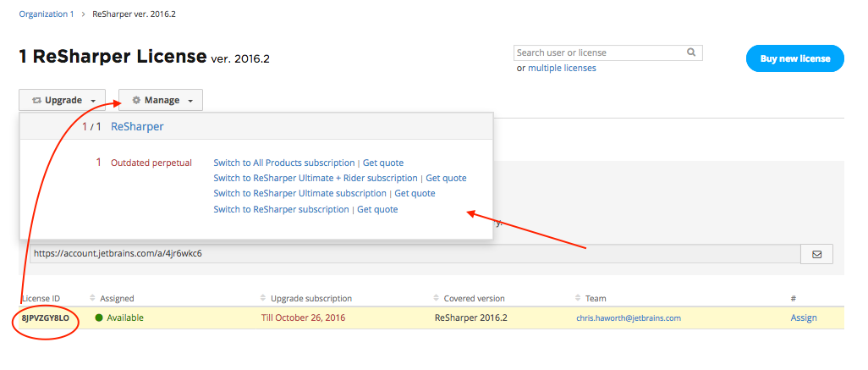Click ReSharper heading in dropdown panel
868x370 pixels.
pyautogui.click(x=137, y=126)
